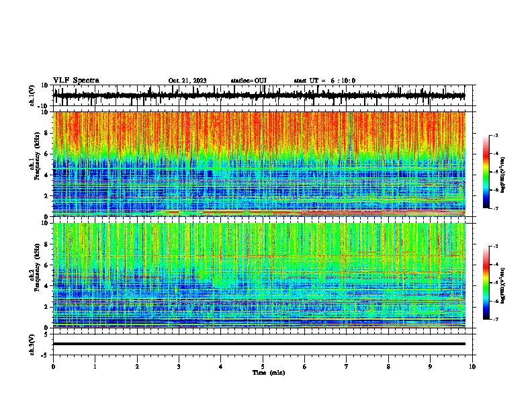This screenshot has width=532, height=411.
Task: Click time axis tick label 2
Action: click(x=137, y=367)
